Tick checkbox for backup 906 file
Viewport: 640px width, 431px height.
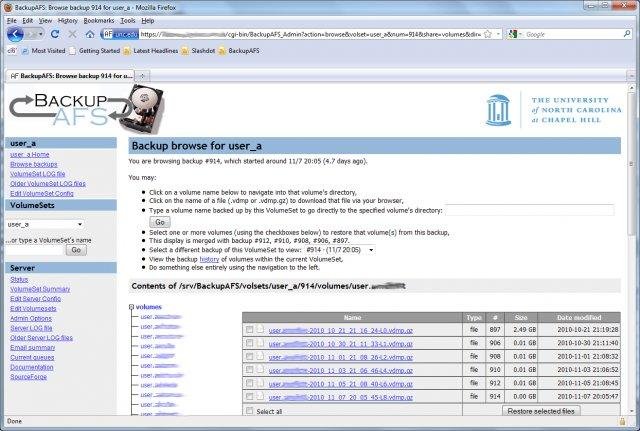click(x=249, y=343)
